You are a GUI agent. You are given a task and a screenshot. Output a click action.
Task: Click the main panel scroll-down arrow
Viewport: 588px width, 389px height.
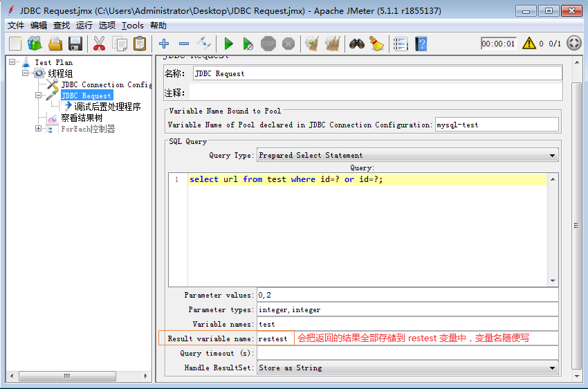[x=577, y=377]
